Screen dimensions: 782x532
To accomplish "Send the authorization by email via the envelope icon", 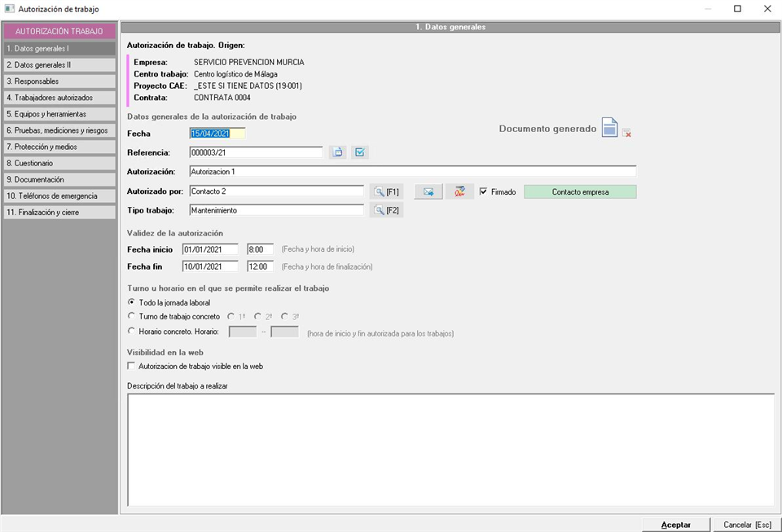I will [428, 191].
